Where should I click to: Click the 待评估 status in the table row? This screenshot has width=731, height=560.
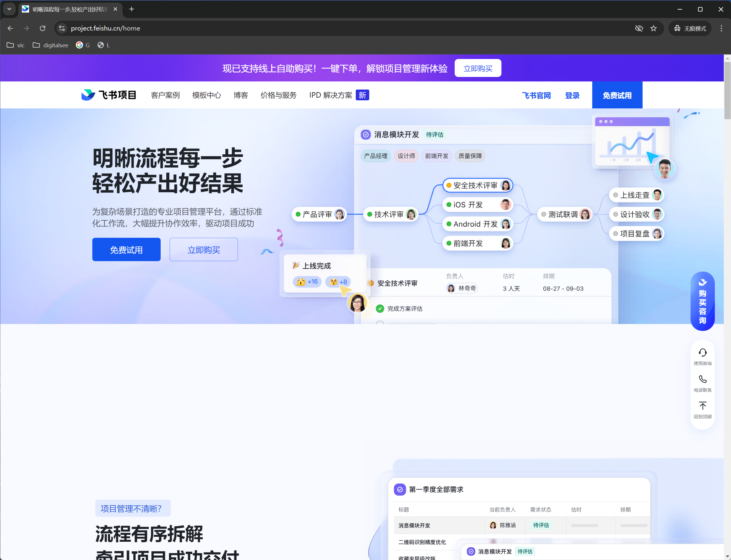point(541,525)
